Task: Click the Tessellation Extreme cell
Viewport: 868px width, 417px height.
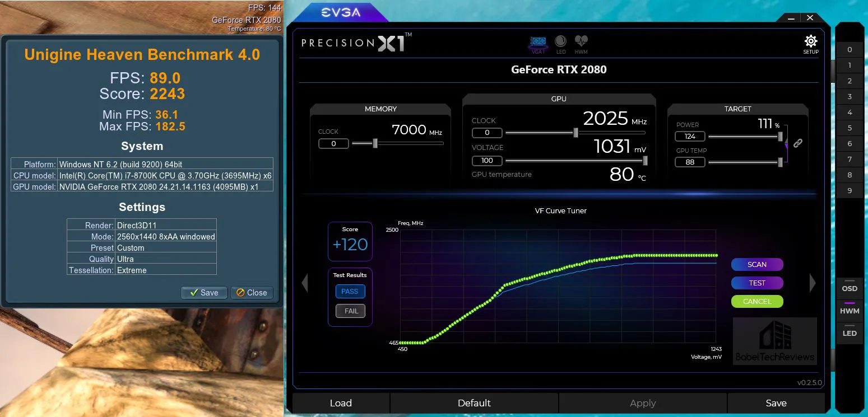Action: (x=166, y=270)
